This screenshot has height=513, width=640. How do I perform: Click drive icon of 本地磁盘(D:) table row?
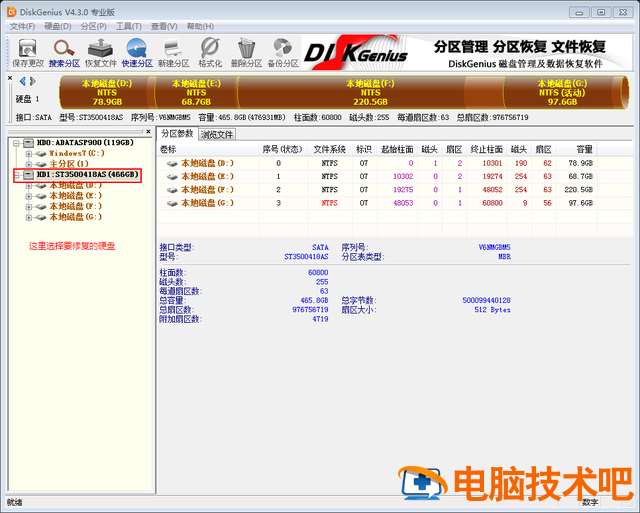click(172, 163)
